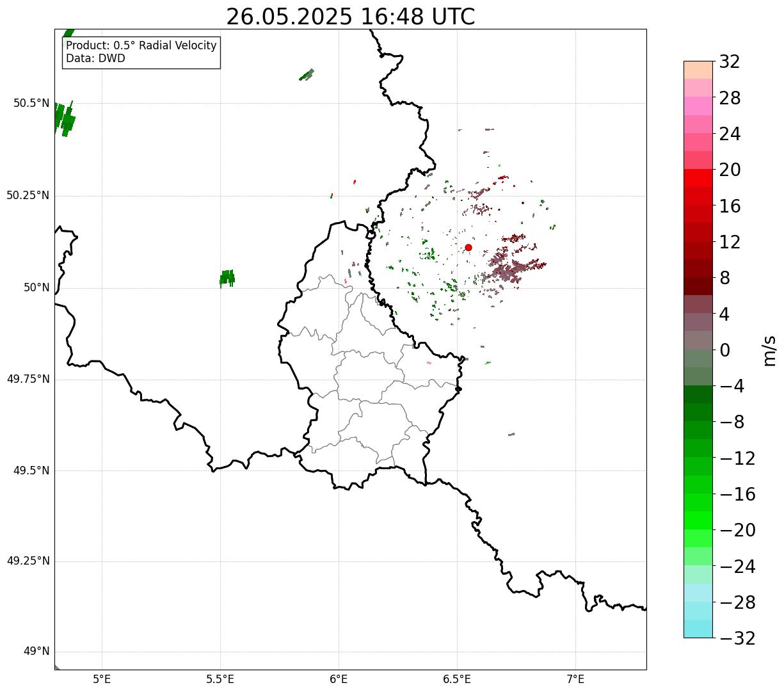784x692 pixels.
Task: Click the dark maroon colorbar segment above 8
Action: click(698, 268)
